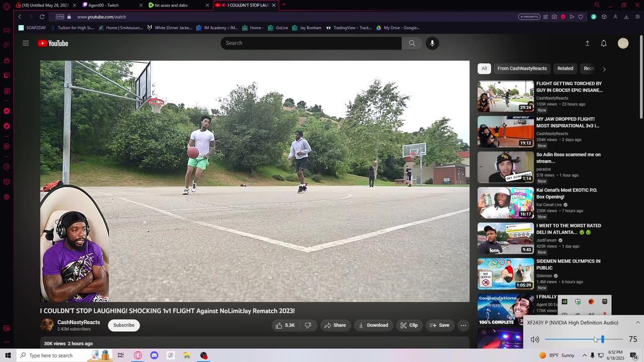Open the Windows notification center icon
This screenshot has height=362, width=644.
[x=634, y=355]
